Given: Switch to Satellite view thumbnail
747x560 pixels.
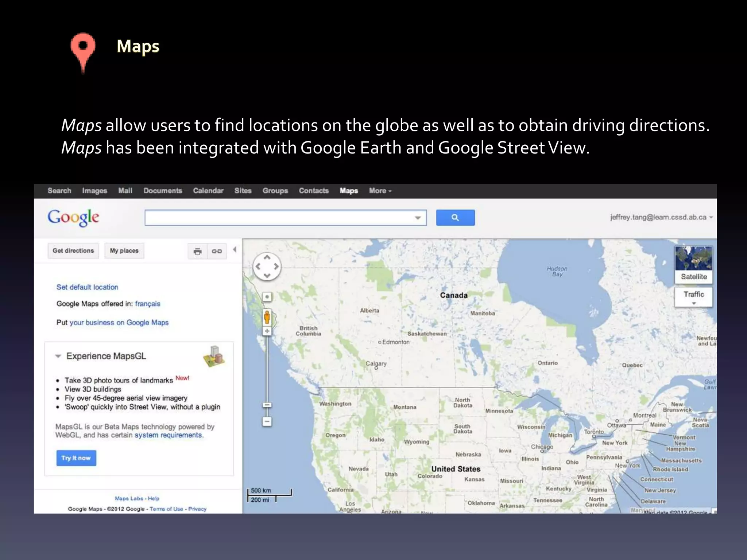Looking at the screenshot, I should 693,264.
